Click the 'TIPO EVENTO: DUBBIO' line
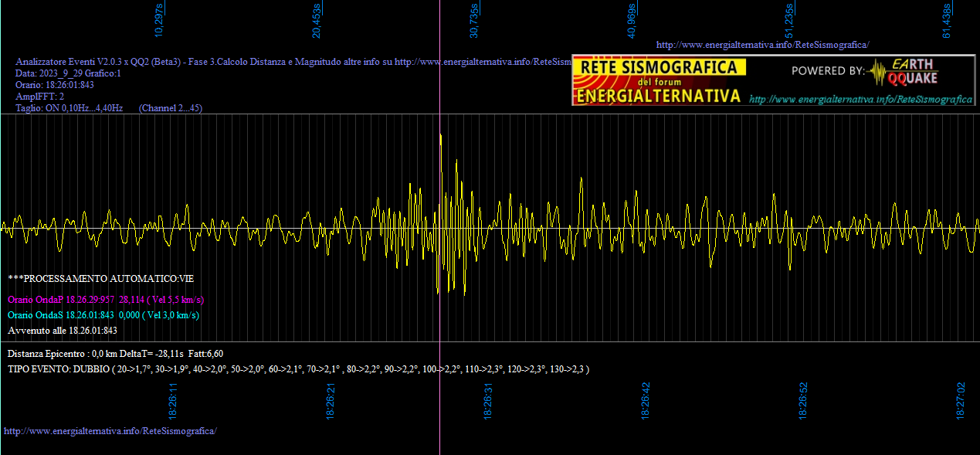 pyautogui.click(x=299, y=369)
